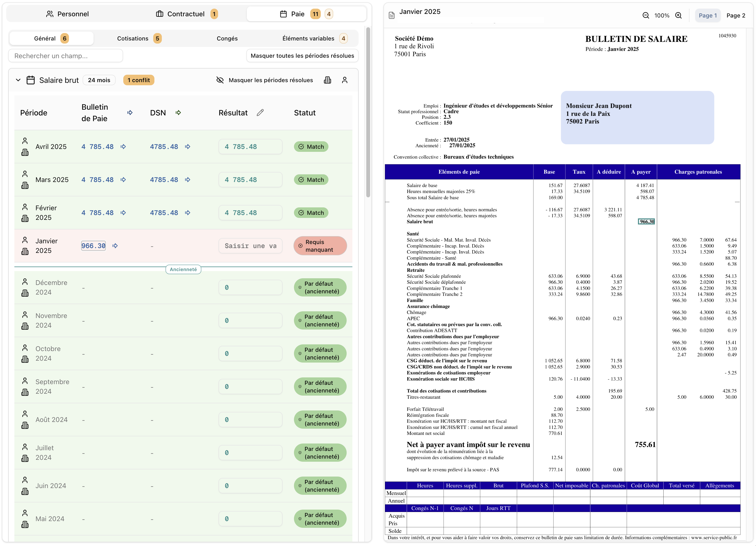Zoom in on the bulletin de salaire

(x=679, y=15)
